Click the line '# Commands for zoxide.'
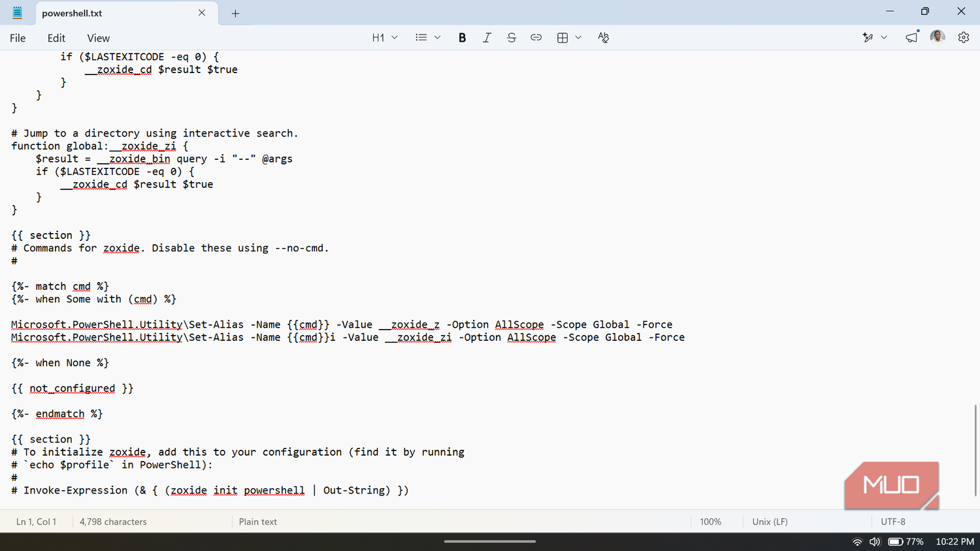This screenshot has width=980, height=551. tap(170, 248)
